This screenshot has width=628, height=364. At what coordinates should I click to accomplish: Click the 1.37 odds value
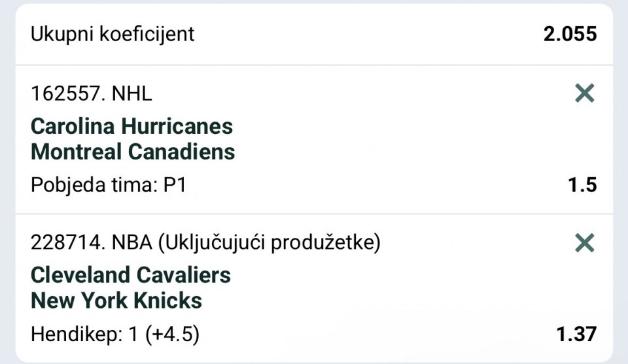577,334
